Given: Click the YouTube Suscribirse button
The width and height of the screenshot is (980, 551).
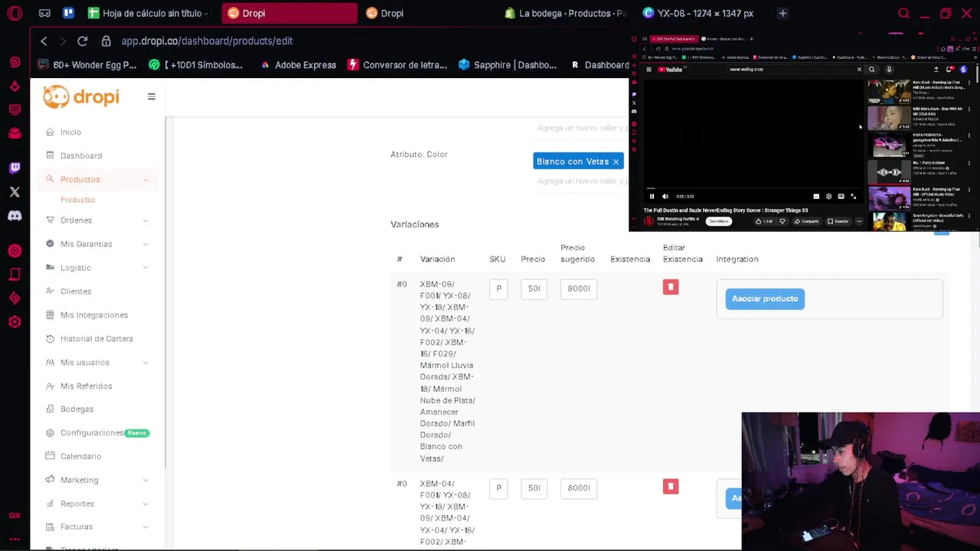Looking at the screenshot, I should (x=718, y=221).
